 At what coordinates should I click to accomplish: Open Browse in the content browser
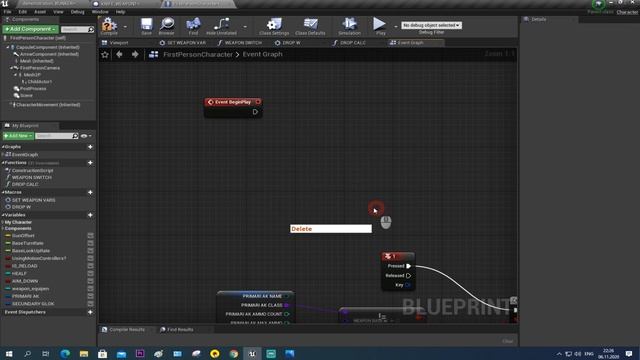pos(167,25)
